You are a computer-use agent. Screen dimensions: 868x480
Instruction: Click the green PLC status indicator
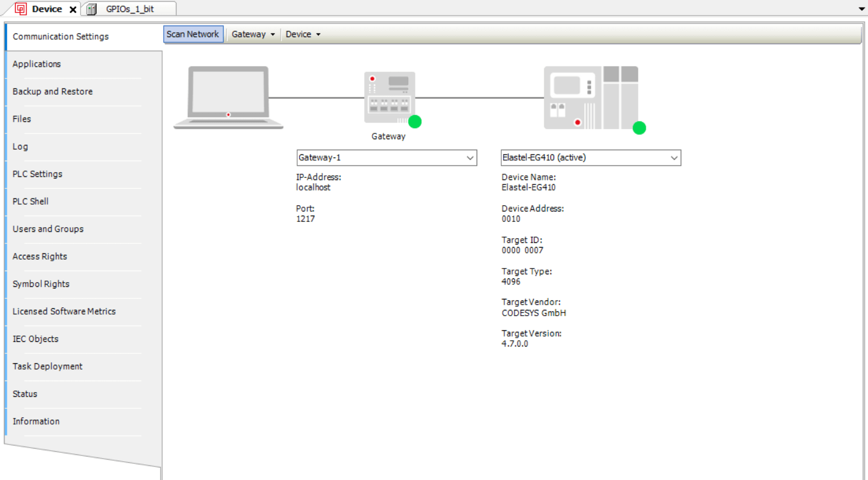[x=639, y=128]
